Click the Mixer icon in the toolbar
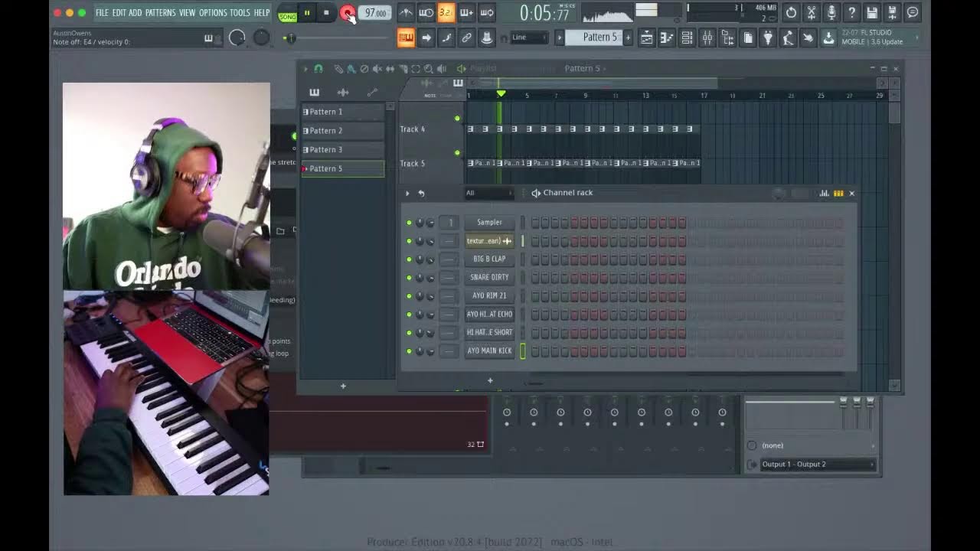This screenshot has width=980, height=551. [x=706, y=37]
